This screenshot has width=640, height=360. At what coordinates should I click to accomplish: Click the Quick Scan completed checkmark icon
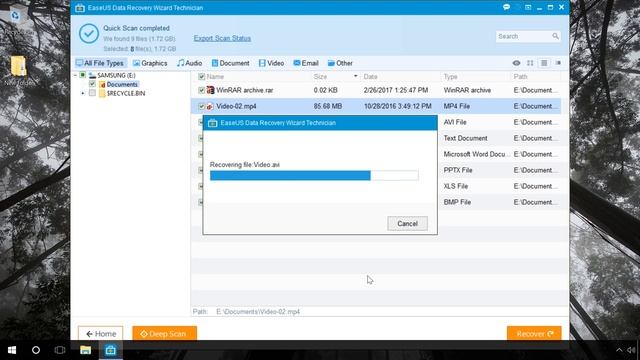[89, 33]
